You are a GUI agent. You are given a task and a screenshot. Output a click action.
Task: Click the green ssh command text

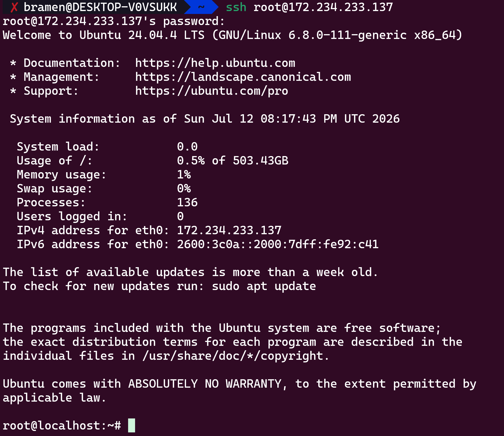point(236,7)
